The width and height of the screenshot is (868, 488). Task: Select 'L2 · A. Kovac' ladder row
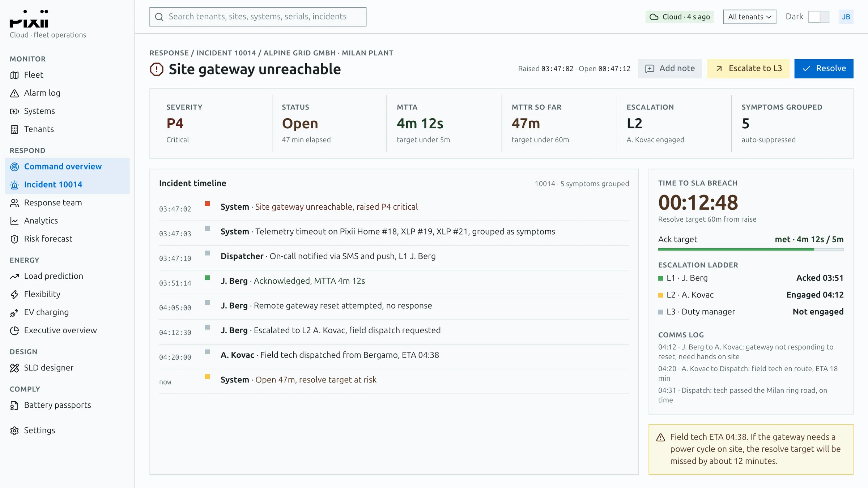[751, 295]
